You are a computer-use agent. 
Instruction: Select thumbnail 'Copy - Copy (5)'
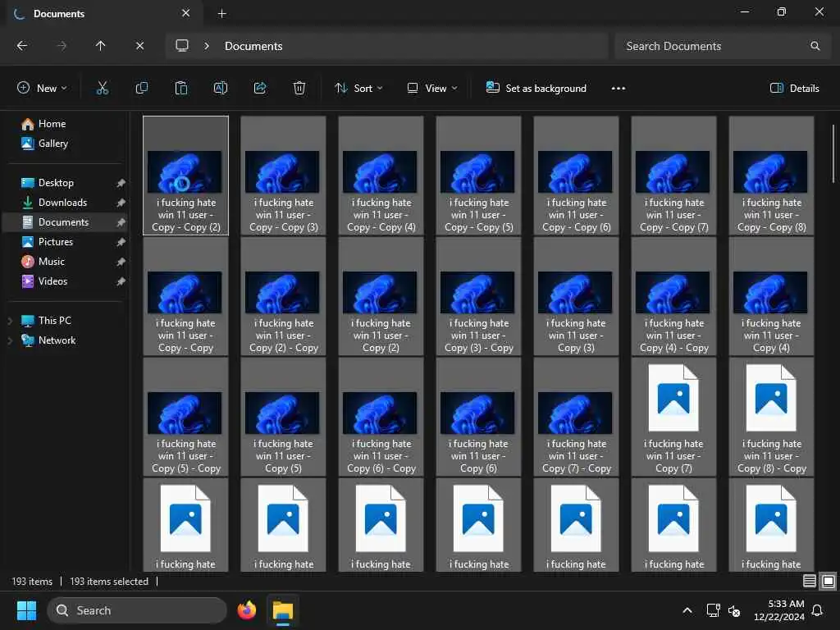click(x=478, y=176)
